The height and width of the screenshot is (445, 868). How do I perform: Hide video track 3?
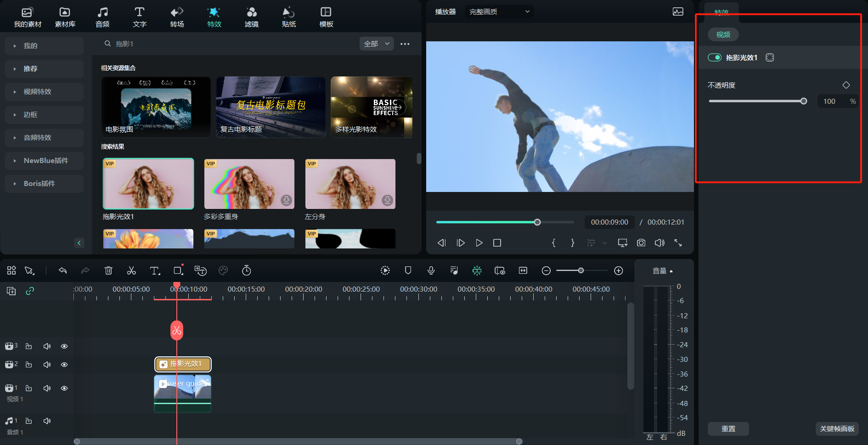tap(64, 346)
